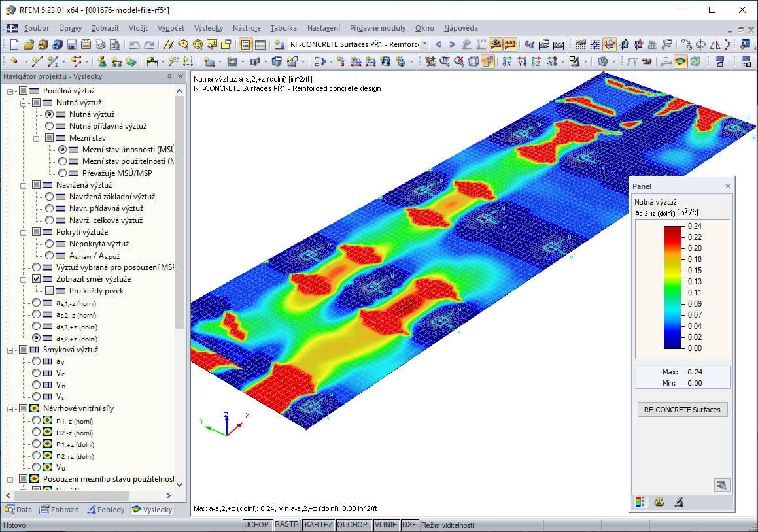758x532 pixels.
Task: Switch to wireframe display model icon
Action: tap(474, 61)
